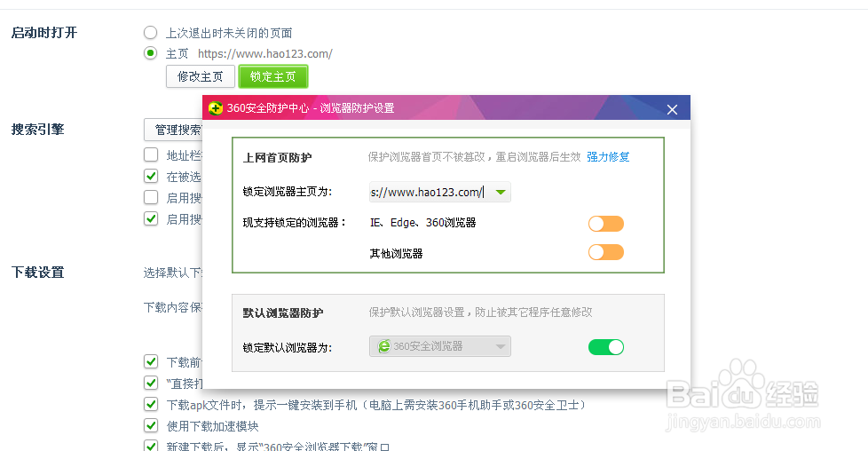Click the green 锁定主页 button
The width and height of the screenshot is (868, 451).
click(x=273, y=76)
